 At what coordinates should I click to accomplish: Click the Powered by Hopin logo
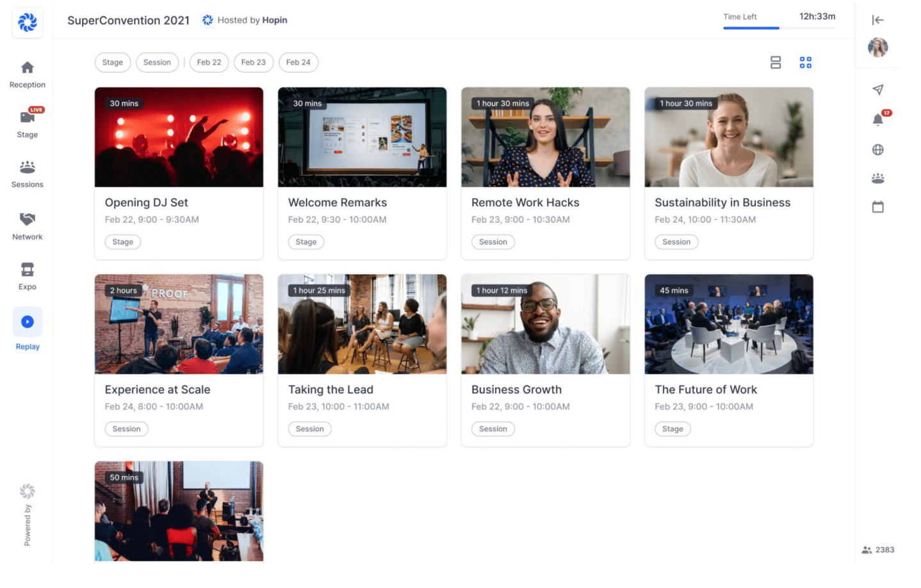[28, 491]
